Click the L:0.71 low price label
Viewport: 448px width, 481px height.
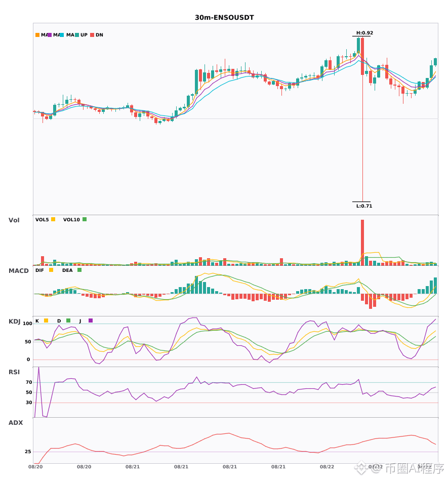[364, 206]
